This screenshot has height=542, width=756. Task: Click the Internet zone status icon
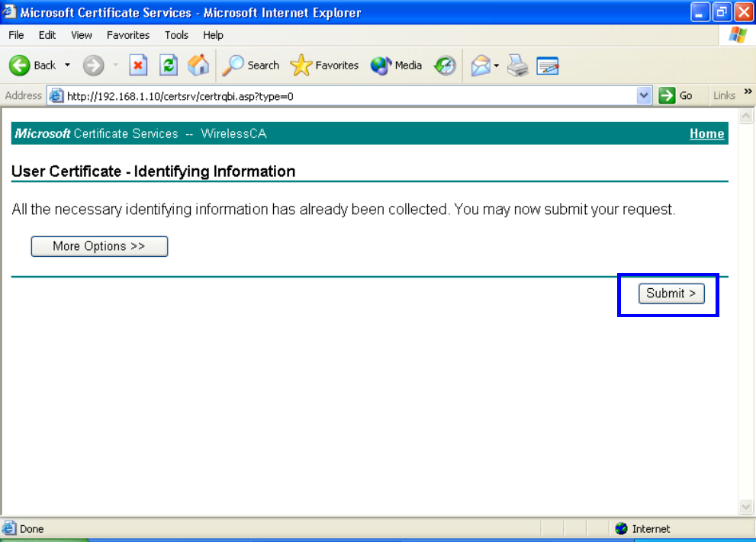(x=621, y=528)
